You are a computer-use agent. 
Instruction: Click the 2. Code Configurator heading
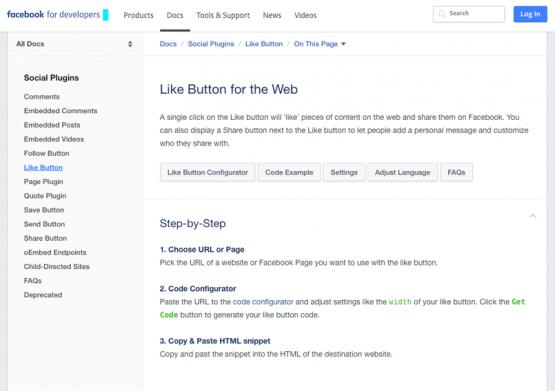click(x=198, y=289)
